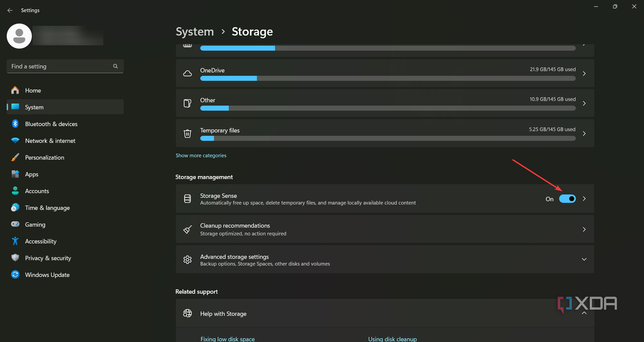The image size is (644, 342).
Task: Go to Home in the sidebar
Action: pyautogui.click(x=65, y=91)
